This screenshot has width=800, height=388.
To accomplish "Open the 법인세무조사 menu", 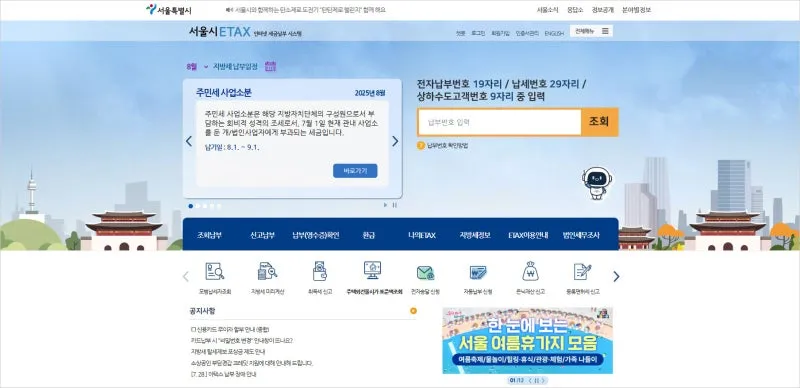I will point(581,235).
